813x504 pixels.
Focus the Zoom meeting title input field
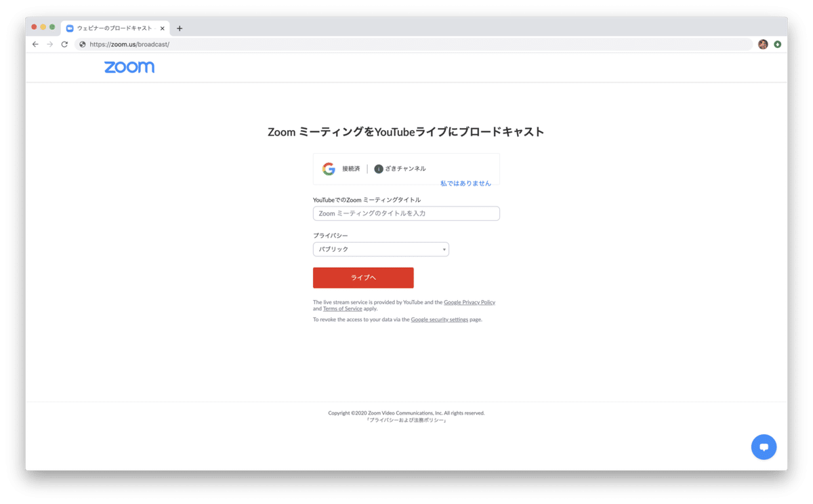click(x=406, y=213)
